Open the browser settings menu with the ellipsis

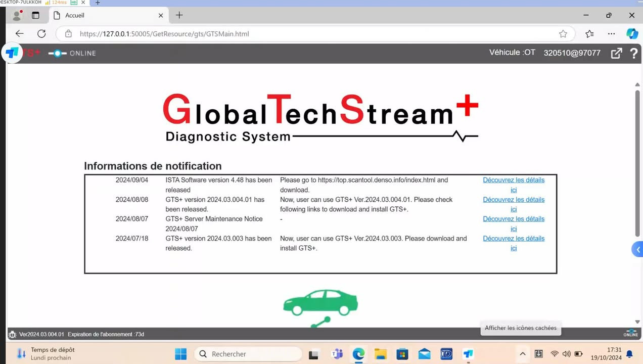coord(611,33)
